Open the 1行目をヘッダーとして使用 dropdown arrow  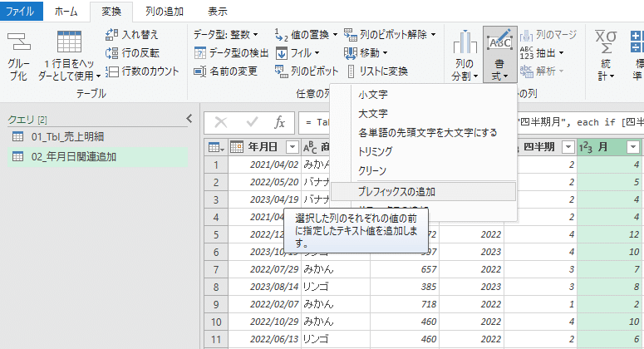tap(98, 76)
